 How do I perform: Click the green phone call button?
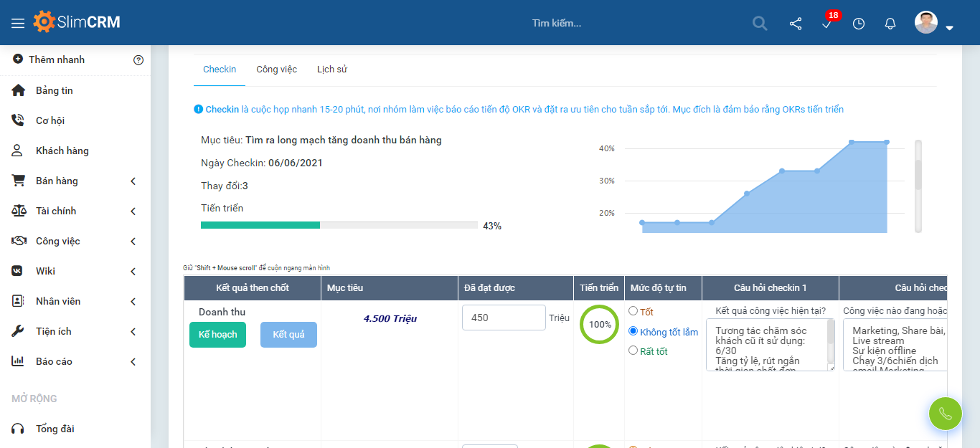tap(945, 414)
